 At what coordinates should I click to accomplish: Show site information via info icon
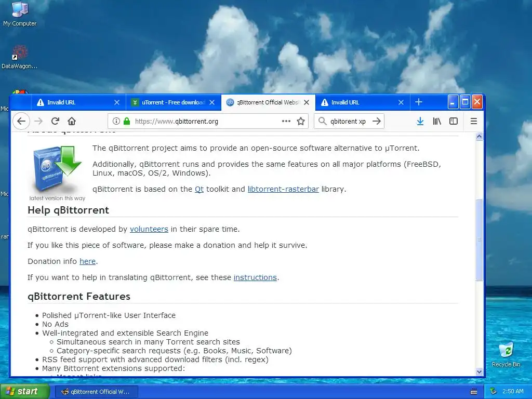116,121
